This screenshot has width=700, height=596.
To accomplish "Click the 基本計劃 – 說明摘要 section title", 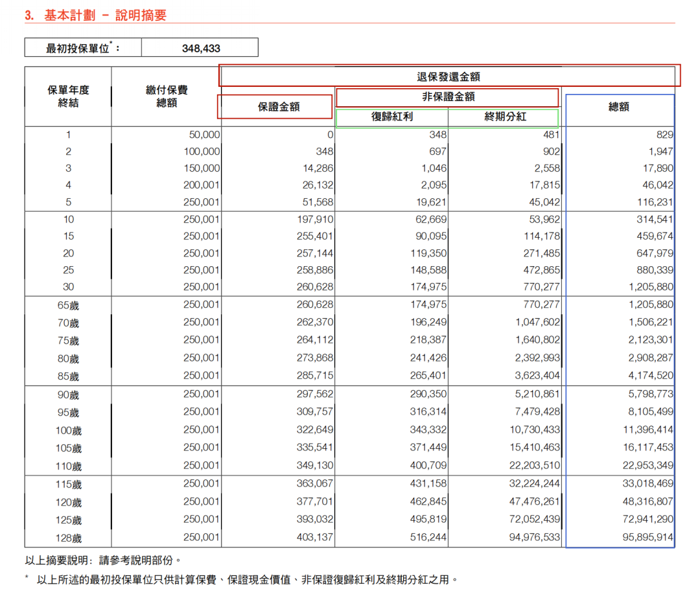I will 95,15.
